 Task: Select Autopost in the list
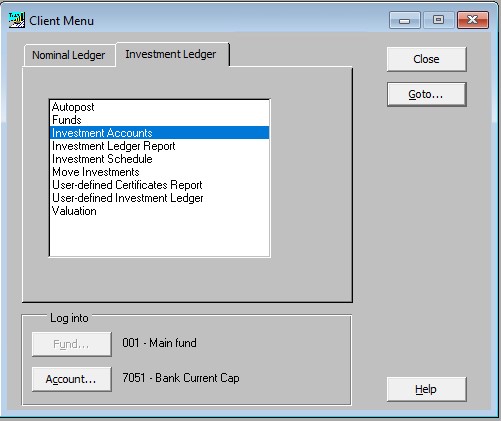pyautogui.click(x=159, y=107)
